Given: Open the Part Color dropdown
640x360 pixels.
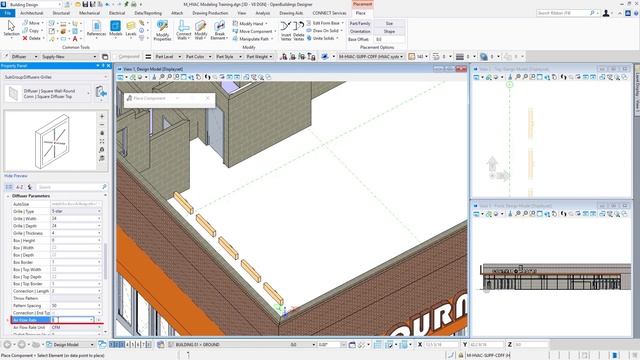Looking at the screenshot, I should pyautogui.click(x=198, y=57).
